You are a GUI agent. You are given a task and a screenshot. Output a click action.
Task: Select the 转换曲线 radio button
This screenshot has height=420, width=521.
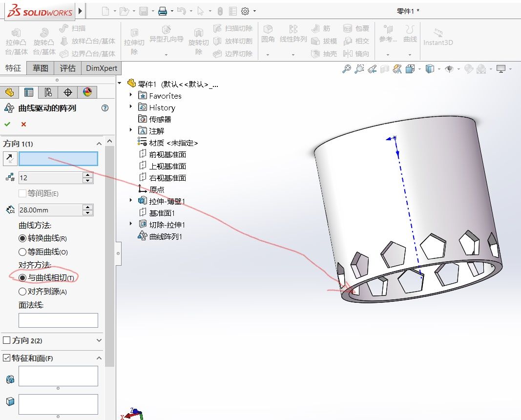coord(22,238)
